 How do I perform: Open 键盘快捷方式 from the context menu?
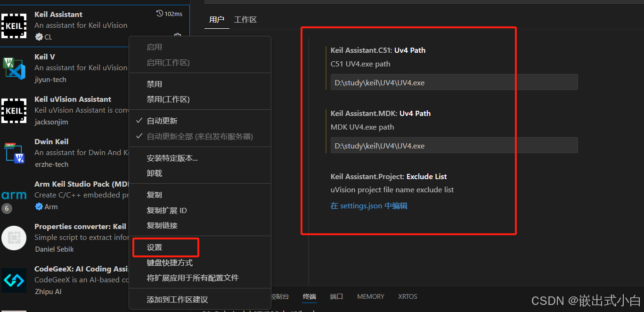point(200,263)
